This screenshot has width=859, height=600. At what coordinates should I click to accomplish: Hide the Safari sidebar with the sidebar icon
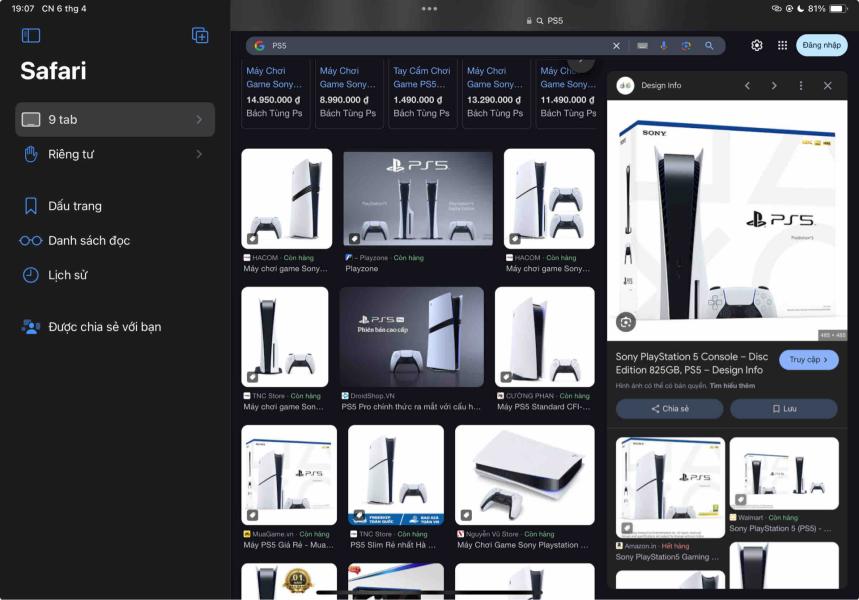(x=31, y=36)
